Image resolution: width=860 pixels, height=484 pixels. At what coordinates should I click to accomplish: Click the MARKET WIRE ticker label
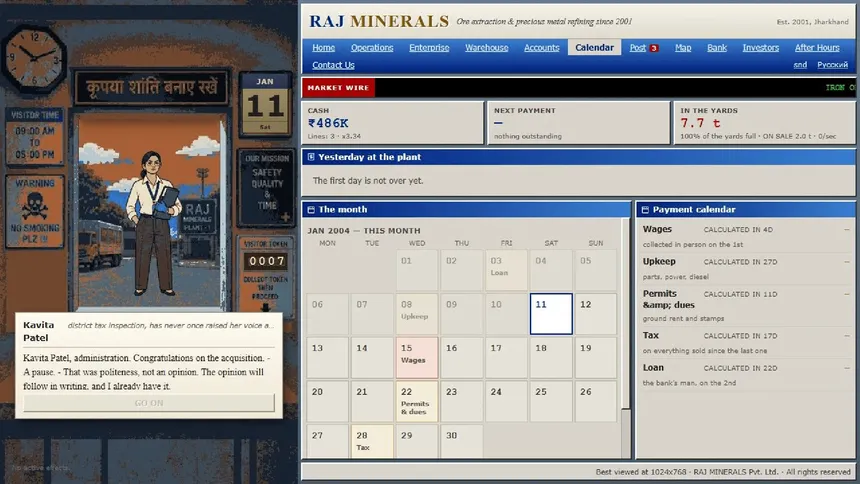[x=338, y=88]
